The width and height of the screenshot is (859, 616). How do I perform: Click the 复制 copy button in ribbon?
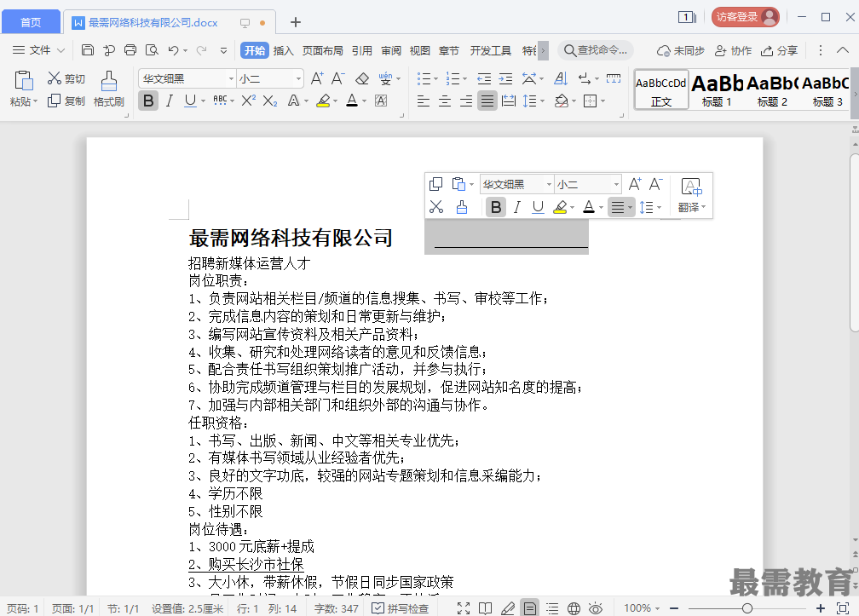(66, 101)
